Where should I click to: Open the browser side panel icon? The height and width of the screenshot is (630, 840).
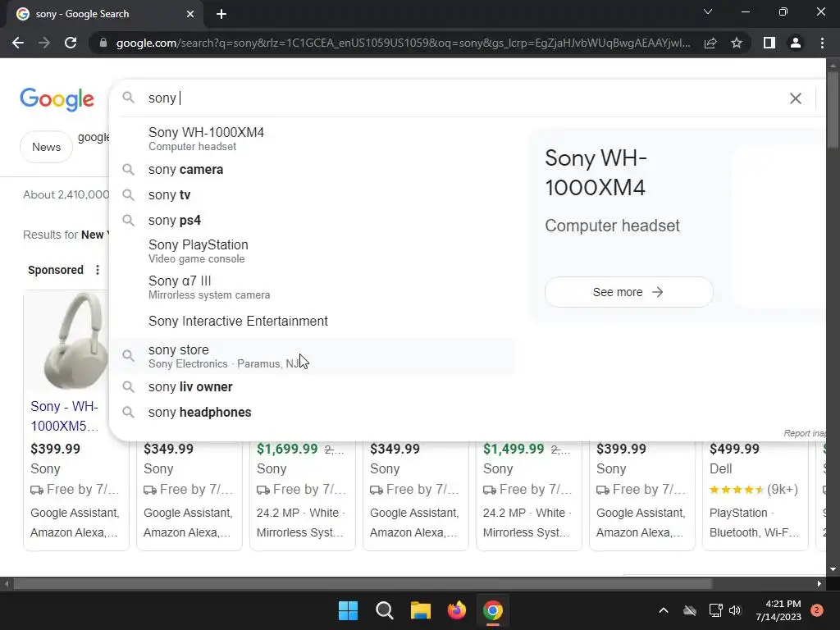tap(769, 43)
